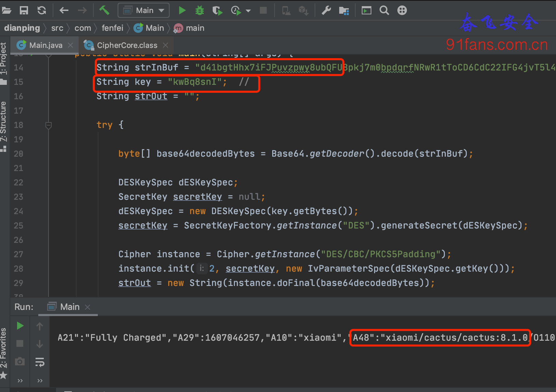Start Debug with the bug icon
Screen dimensions: 556x392
(200, 11)
